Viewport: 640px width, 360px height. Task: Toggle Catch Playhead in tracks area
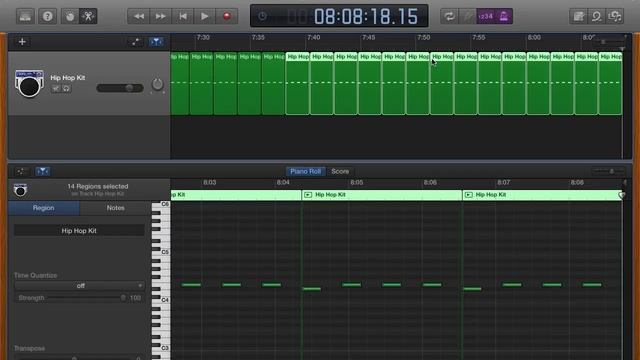(156, 42)
